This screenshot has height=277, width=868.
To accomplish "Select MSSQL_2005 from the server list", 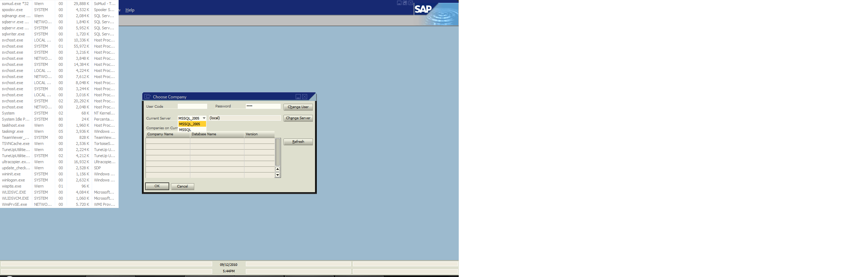I will click(x=192, y=124).
